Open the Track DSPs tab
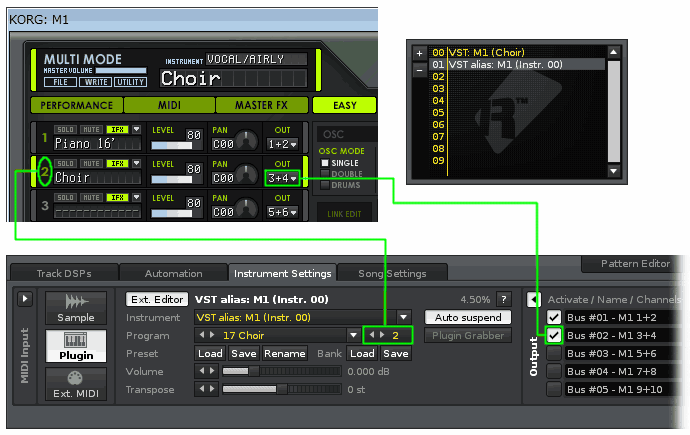 64,273
